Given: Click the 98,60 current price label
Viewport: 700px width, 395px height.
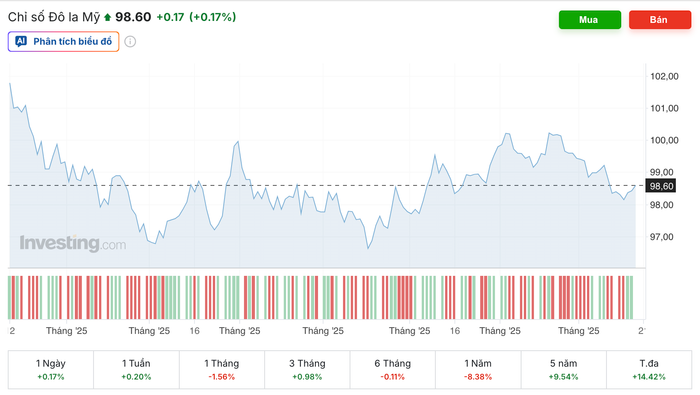Looking at the screenshot, I should (x=661, y=186).
